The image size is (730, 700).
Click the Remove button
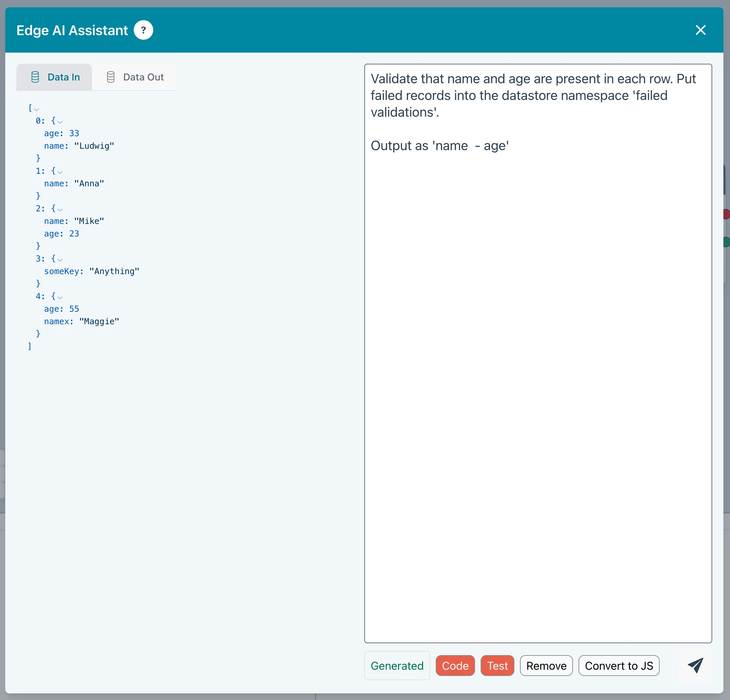(546, 666)
